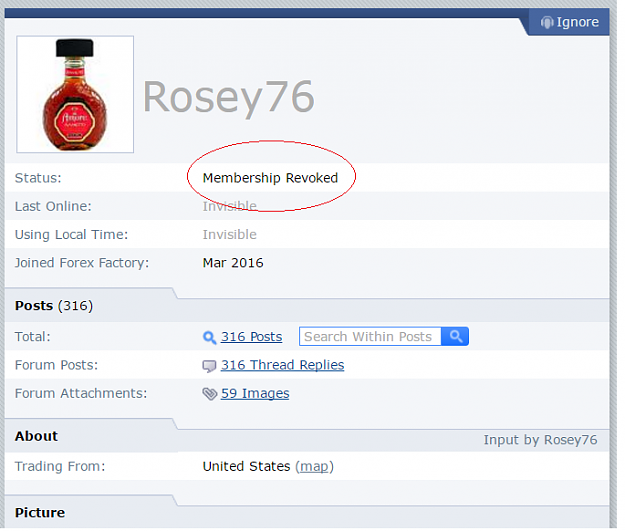Image resolution: width=625 pixels, height=531 pixels.
Task: Click the Mar 2016 join date
Action: click(233, 263)
